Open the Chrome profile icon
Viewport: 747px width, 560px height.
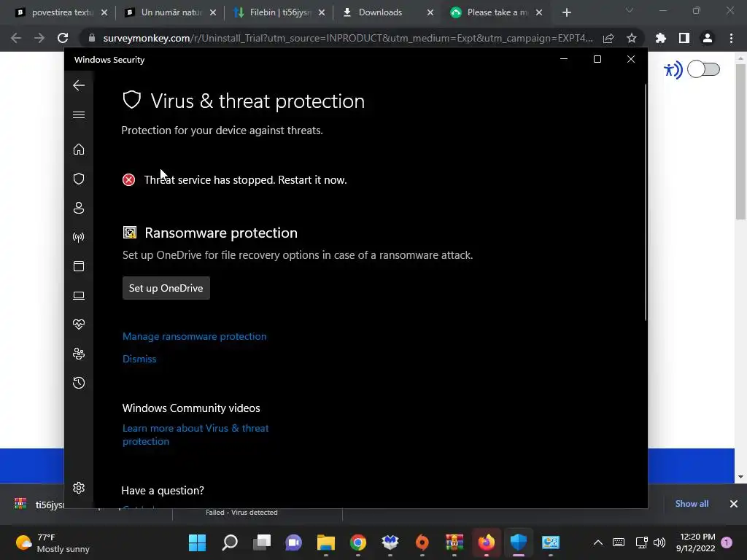point(708,38)
